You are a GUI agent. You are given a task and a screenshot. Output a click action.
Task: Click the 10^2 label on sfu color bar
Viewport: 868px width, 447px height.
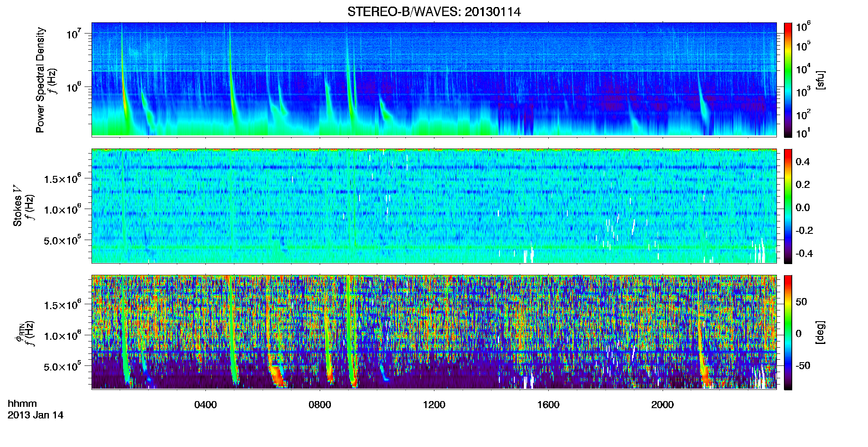click(804, 115)
